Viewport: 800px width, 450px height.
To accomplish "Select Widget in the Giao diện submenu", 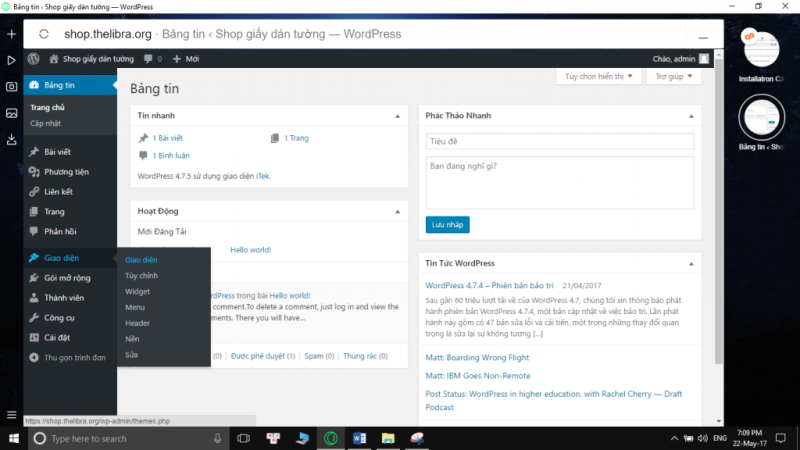I will point(137,291).
